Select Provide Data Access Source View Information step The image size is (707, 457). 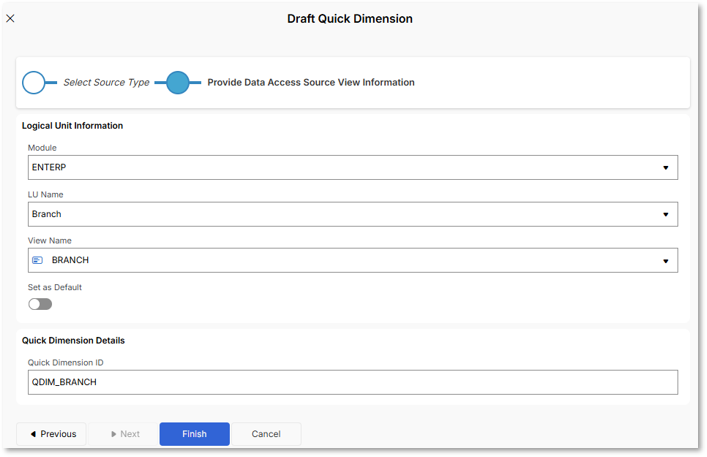point(311,82)
